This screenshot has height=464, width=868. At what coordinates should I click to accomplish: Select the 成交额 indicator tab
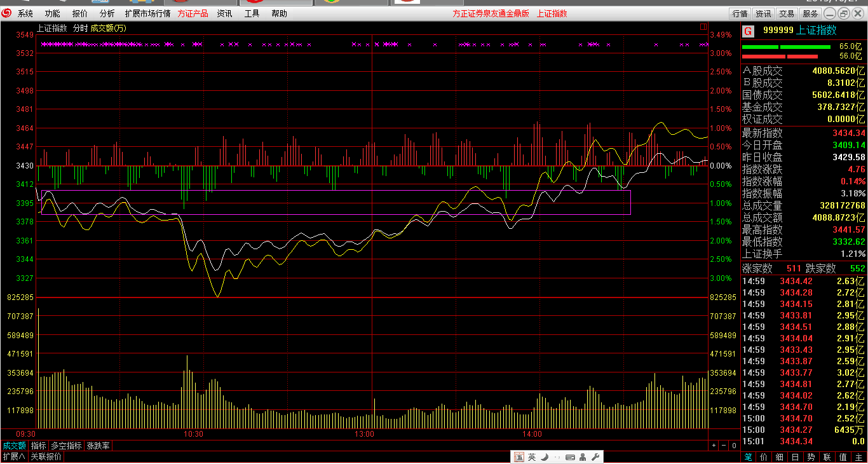point(14,446)
